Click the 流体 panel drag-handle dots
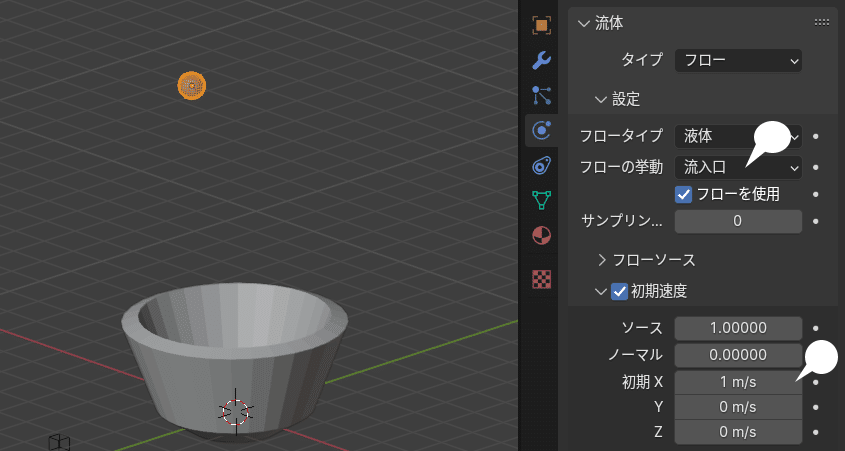Image resolution: width=845 pixels, height=451 pixels. 822,23
